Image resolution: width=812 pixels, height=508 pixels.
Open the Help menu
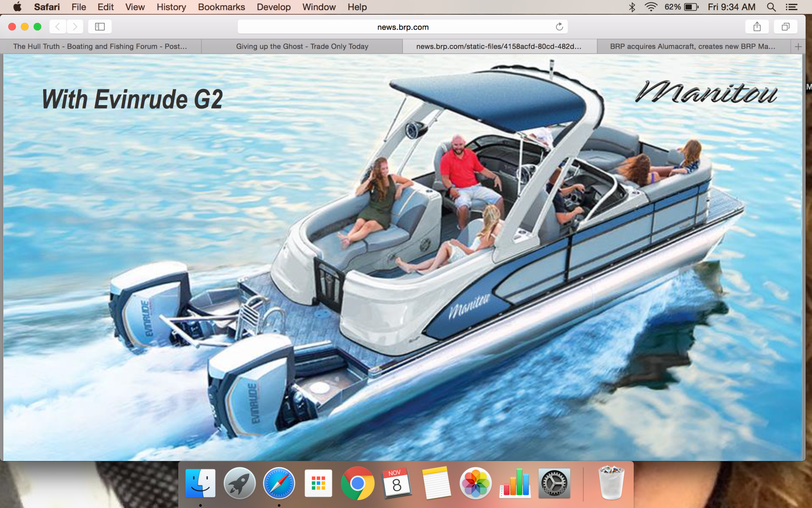coord(357,7)
